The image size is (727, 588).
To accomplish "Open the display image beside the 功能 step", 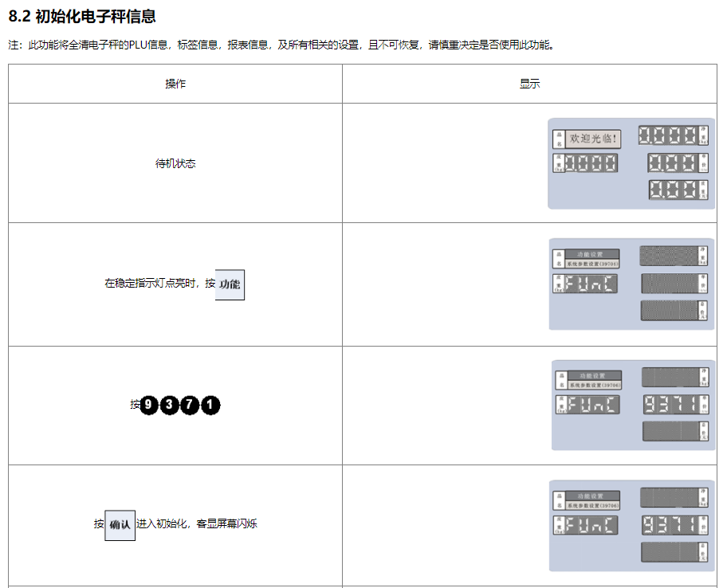I will coord(631,284).
